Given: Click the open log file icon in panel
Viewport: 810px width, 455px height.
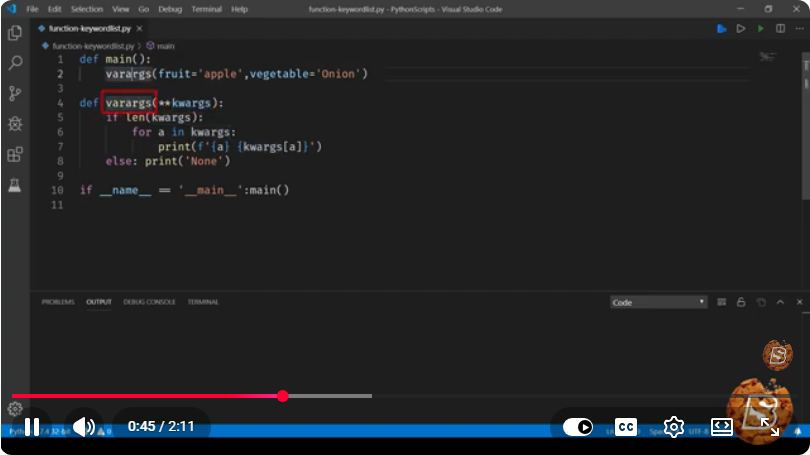Looking at the screenshot, I should [761, 302].
